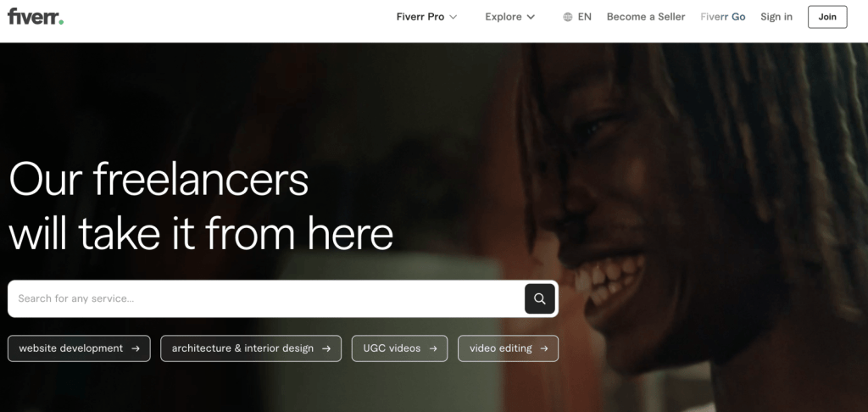868x412 pixels.
Task: Click the arrow on architecture & interior design chip
Action: [326, 348]
